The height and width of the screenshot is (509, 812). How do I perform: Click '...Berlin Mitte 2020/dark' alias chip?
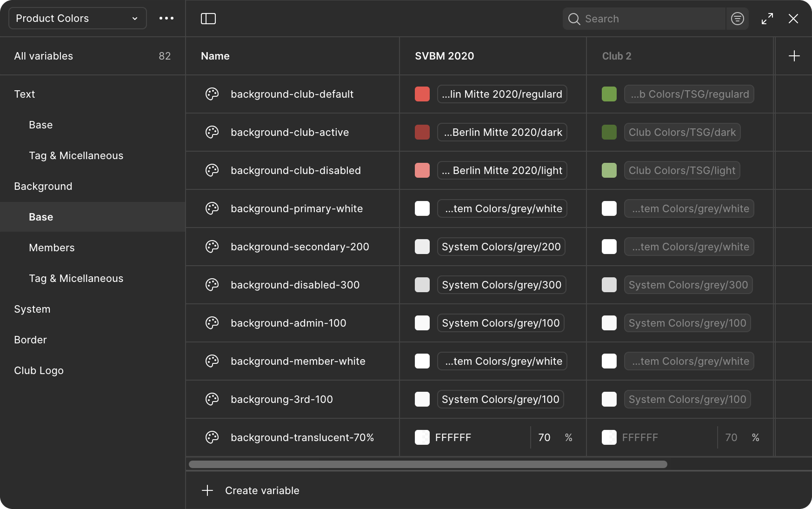point(502,132)
